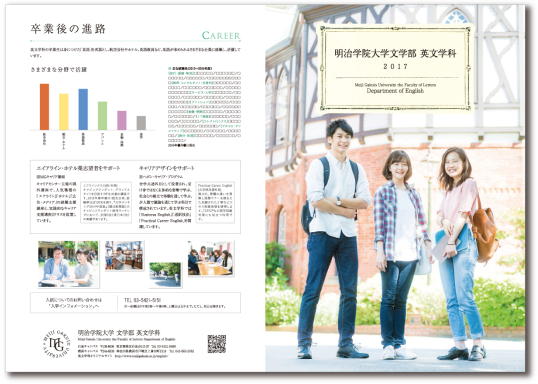This screenshot has height=384, width=538.
Task: Open the group meeting table photo
Action: [211, 258]
